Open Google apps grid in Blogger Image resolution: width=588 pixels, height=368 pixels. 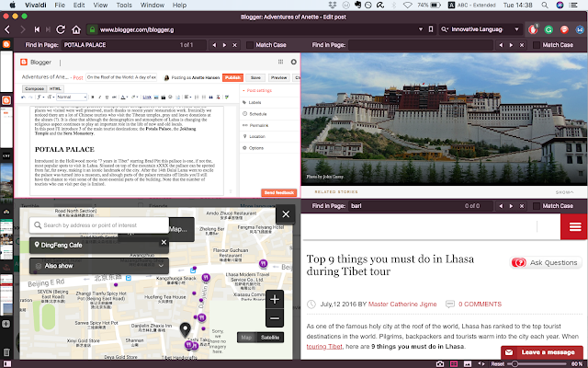coord(280,62)
